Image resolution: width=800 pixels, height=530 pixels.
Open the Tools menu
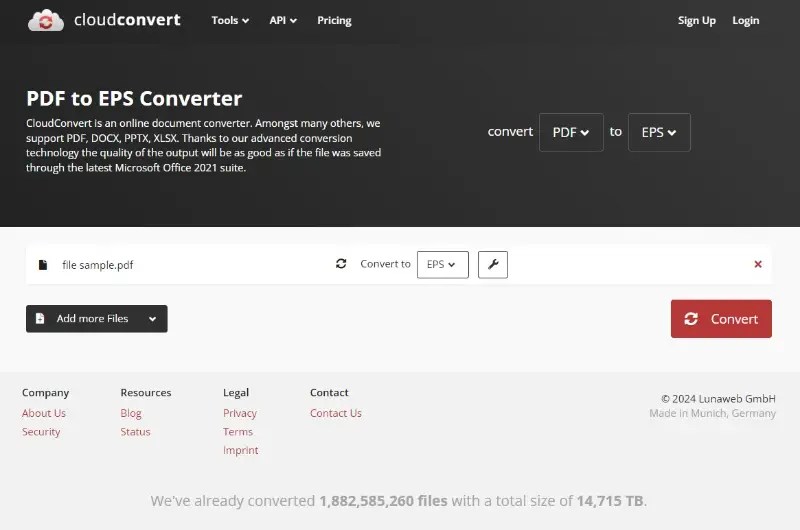(230, 20)
